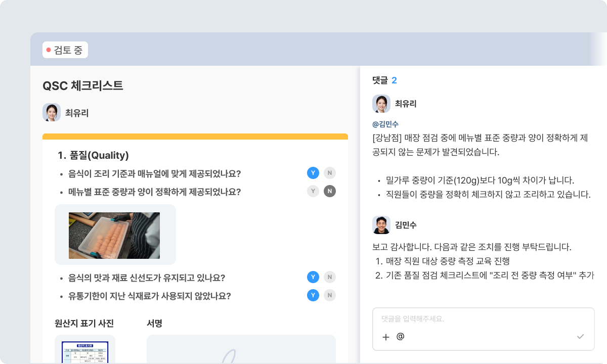Click question text 유통기한이 지난 식재료가 사용되지 않았나요?
Image resolution: width=607 pixels, height=364 pixels.
coord(149,296)
